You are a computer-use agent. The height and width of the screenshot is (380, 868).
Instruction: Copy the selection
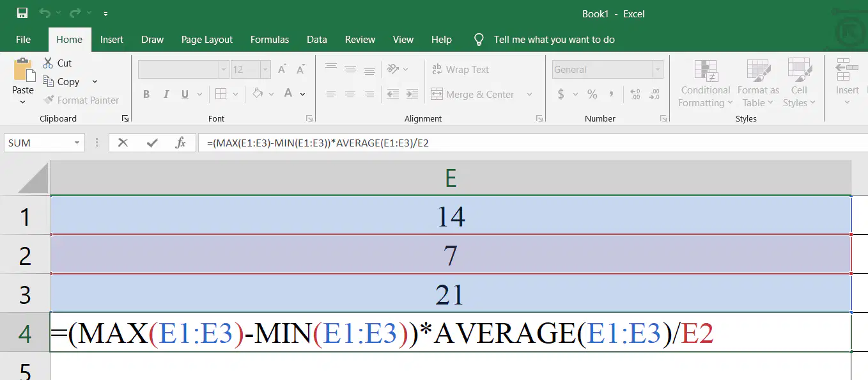point(61,81)
